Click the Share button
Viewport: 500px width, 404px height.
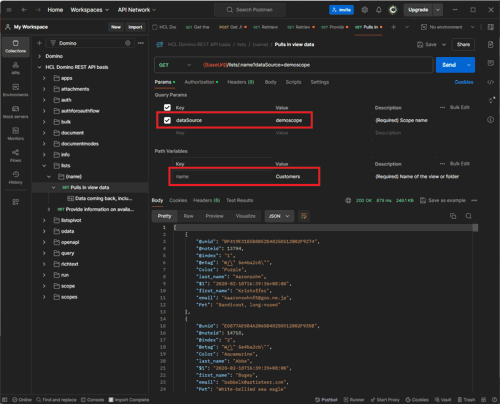coord(463,45)
